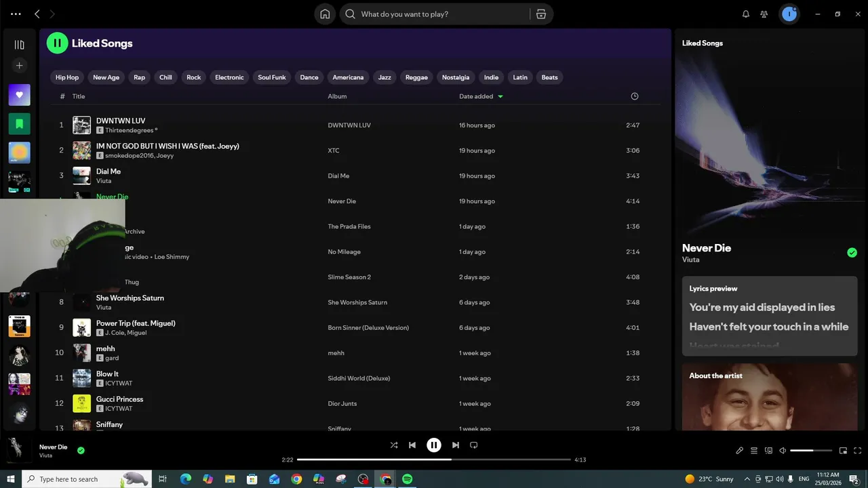868x488 pixels.
Task: Open the Friend Activity icon
Action: coord(764,14)
